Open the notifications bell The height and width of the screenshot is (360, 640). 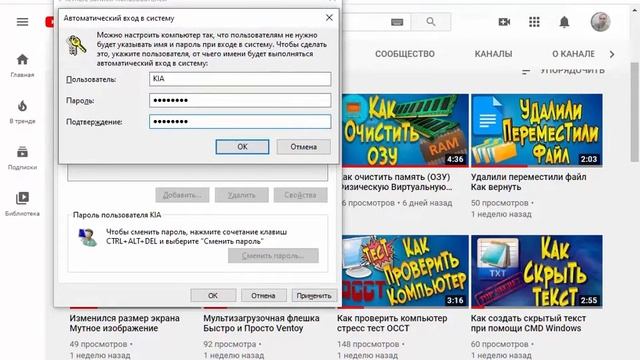564,22
